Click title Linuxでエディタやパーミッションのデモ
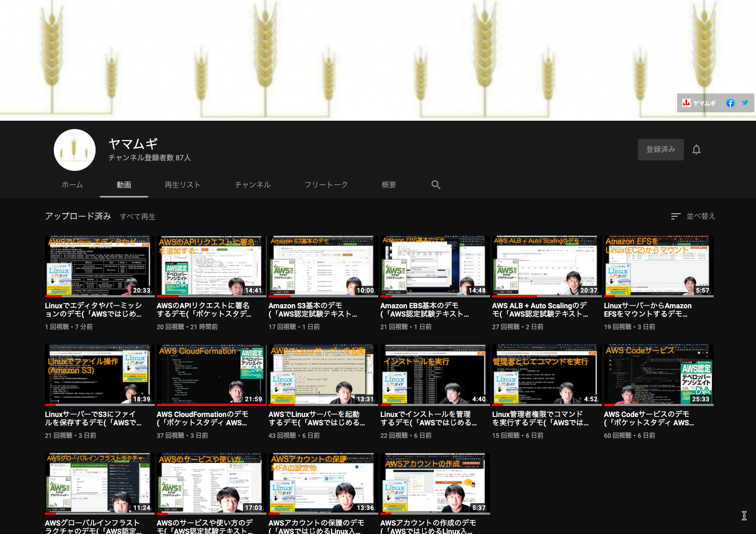 (x=94, y=310)
